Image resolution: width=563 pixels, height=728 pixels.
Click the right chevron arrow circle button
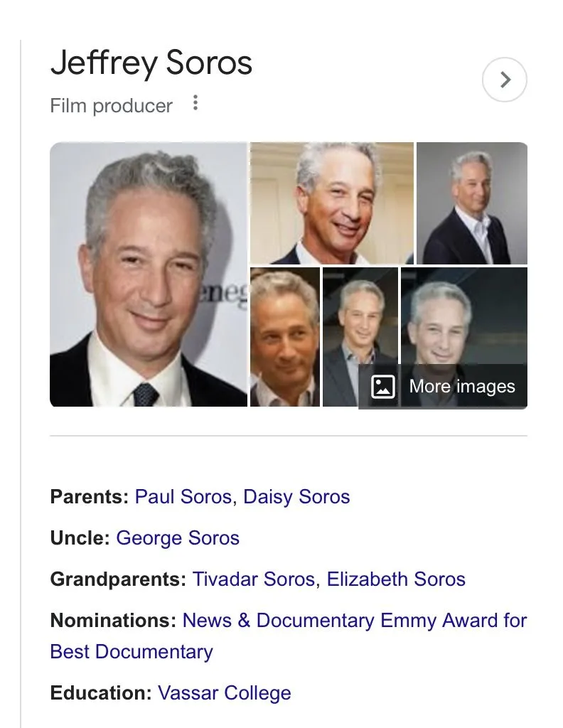click(505, 80)
